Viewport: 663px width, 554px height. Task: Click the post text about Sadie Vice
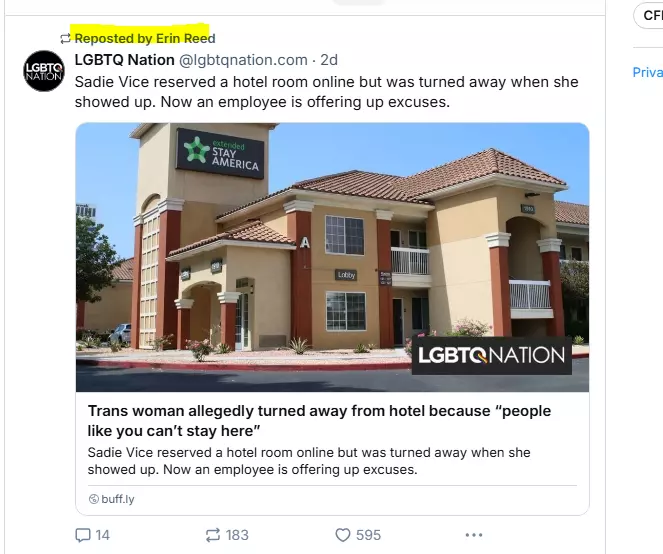pos(326,92)
